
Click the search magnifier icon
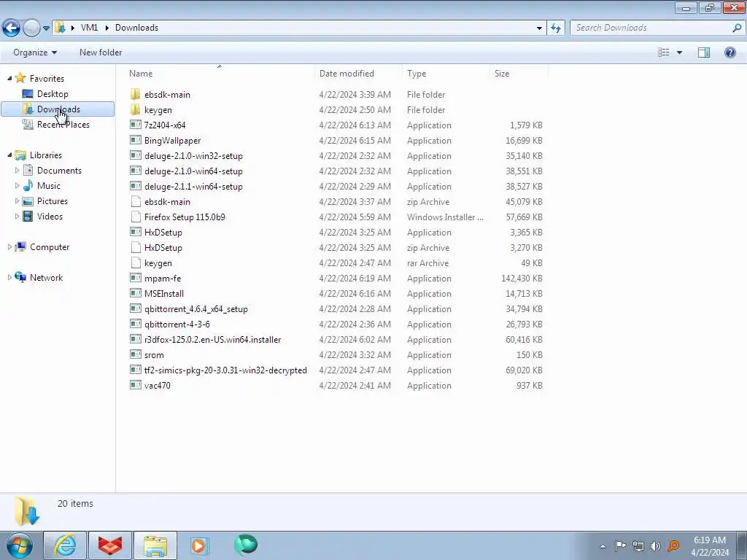coord(737,28)
